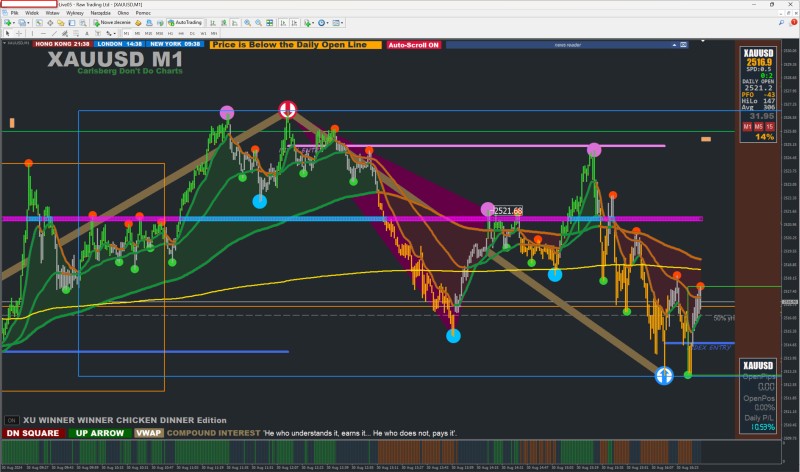Toggle red M5 box in XAUUSD panel
The height and width of the screenshot is (472, 800).
759,127
